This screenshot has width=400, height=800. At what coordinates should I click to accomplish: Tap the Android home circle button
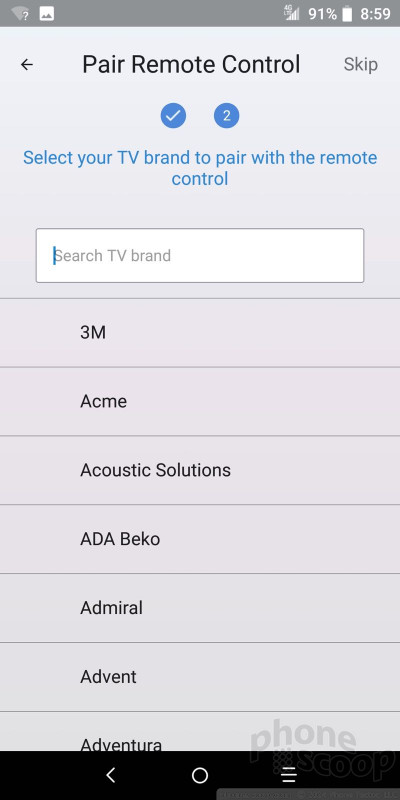point(200,776)
